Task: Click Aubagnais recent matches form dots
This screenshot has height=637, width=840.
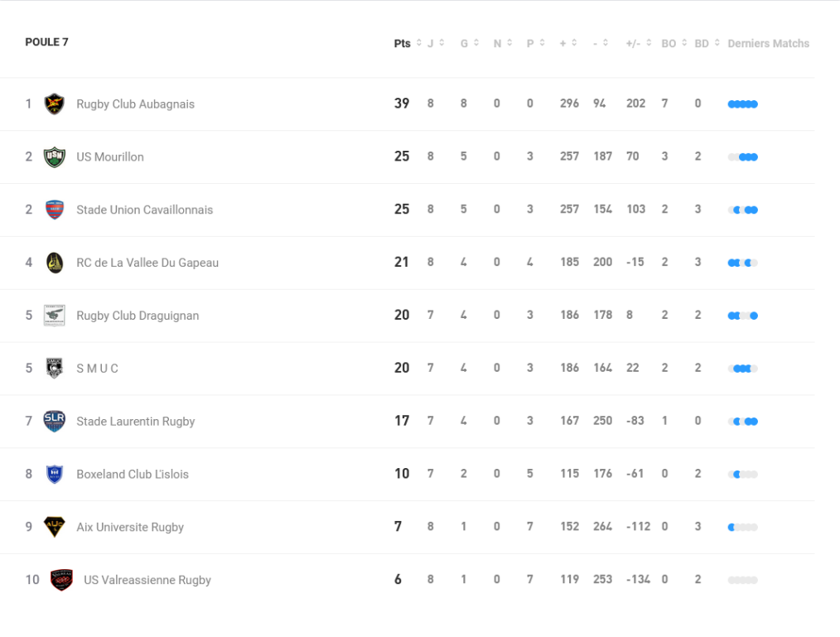Action: (742, 104)
